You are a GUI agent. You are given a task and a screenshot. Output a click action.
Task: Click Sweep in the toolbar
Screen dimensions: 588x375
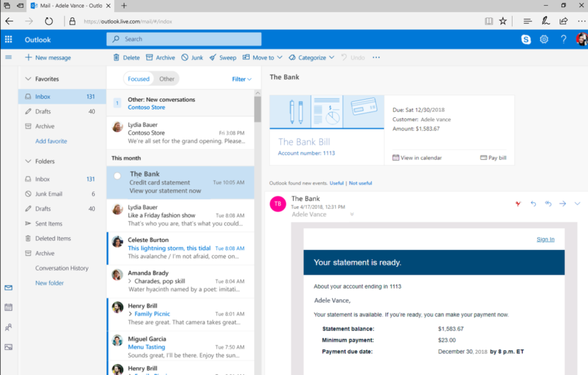[222, 58]
